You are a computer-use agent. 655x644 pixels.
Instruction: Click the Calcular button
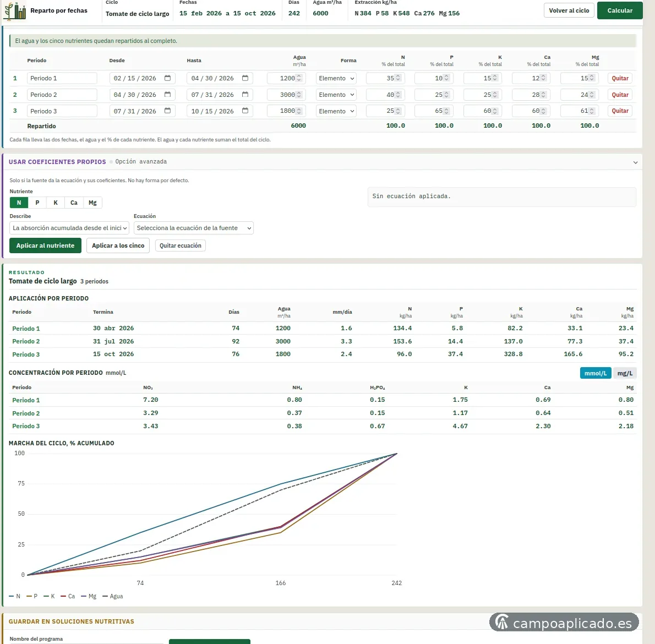(x=619, y=10)
